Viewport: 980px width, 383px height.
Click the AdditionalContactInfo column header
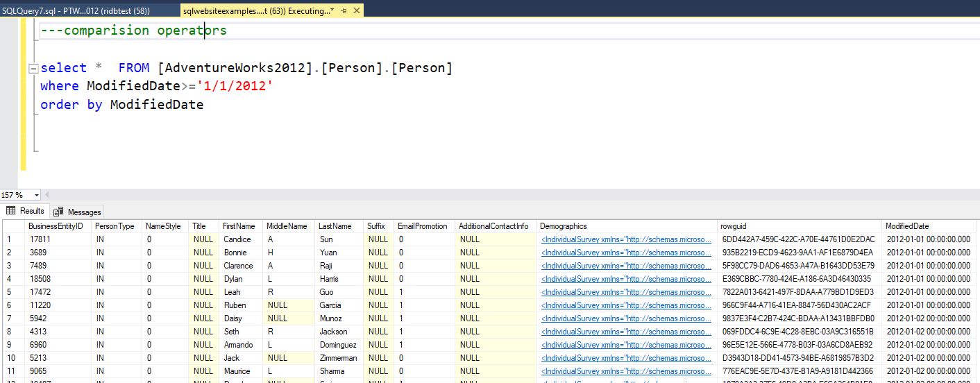coord(495,226)
